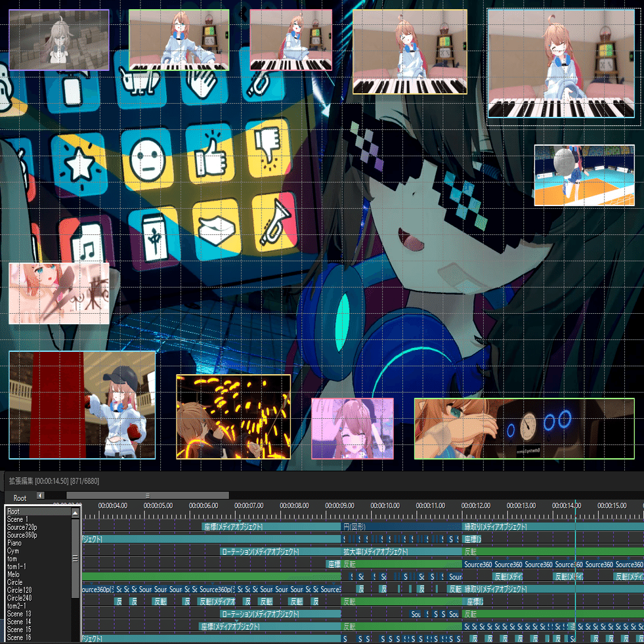Choose Scene 14 in the scene list
Screen dimensions: 644x644
point(39,622)
